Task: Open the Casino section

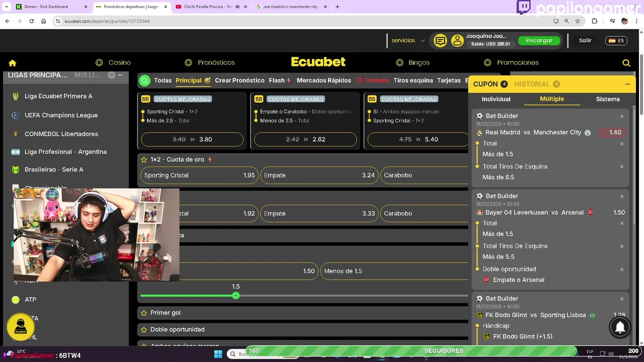Action: [113, 63]
